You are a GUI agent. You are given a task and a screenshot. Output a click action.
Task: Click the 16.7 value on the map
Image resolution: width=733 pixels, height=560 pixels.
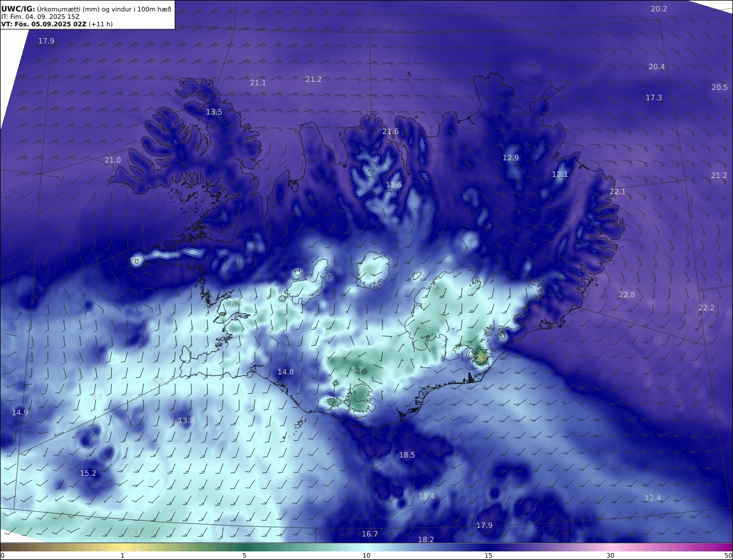pyautogui.click(x=370, y=534)
